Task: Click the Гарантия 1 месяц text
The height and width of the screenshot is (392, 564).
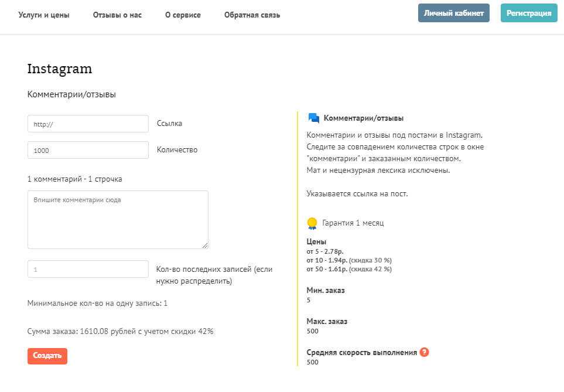Action: coord(353,223)
